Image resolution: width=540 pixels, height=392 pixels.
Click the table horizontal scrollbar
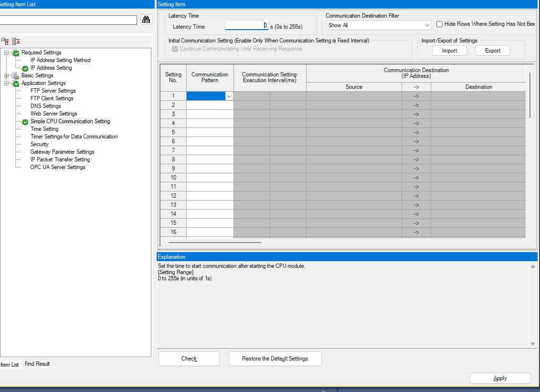coord(214,242)
